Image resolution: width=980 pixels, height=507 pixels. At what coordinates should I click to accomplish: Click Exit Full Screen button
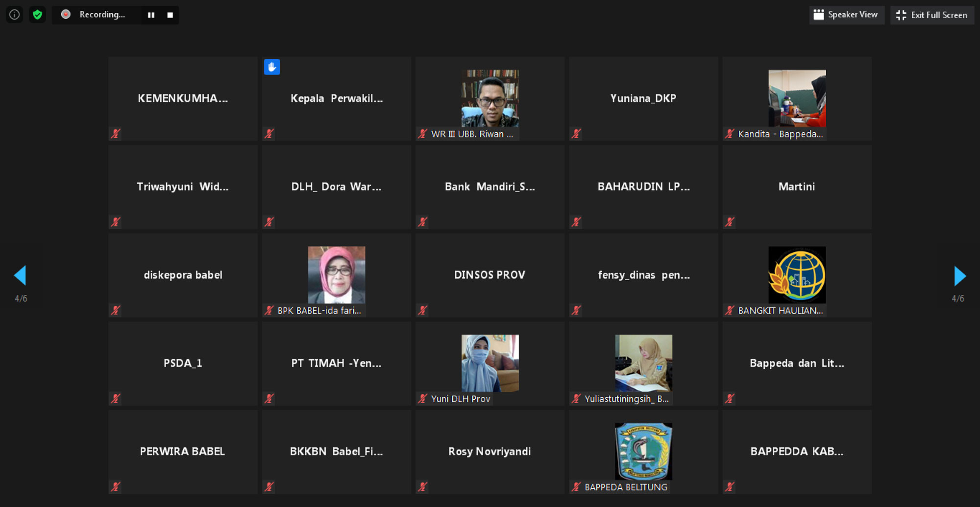click(932, 15)
